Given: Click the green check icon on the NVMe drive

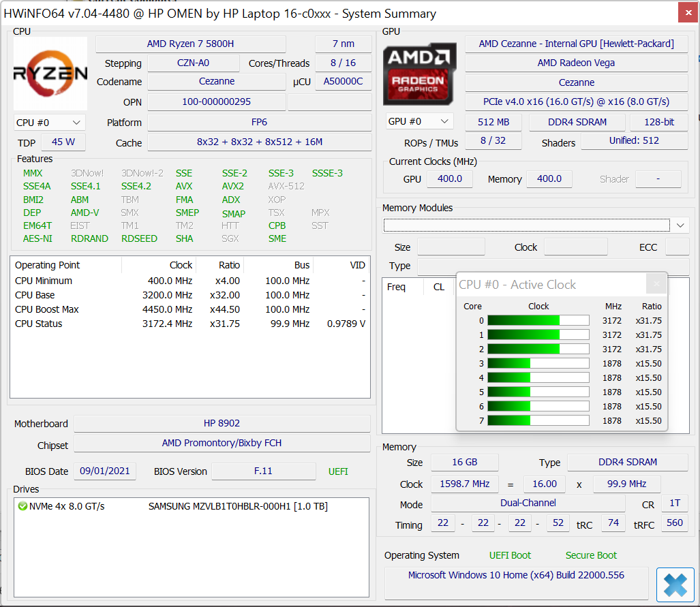Looking at the screenshot, I should [x=22, y=506].
